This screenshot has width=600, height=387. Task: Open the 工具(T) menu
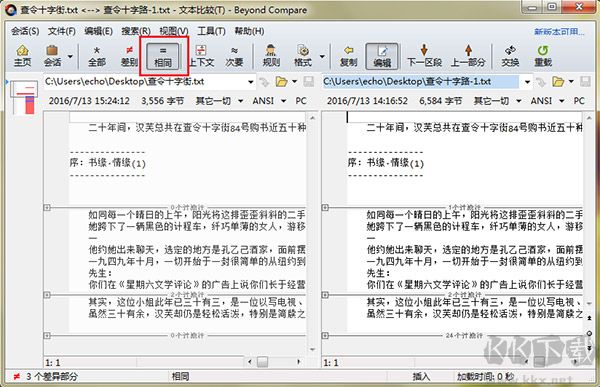click(x=211, y=31)
